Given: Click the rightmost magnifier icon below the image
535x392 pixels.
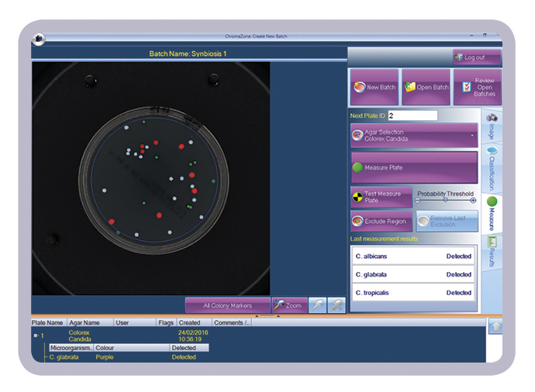Looking at the screenshot, I should click(337, 306).
